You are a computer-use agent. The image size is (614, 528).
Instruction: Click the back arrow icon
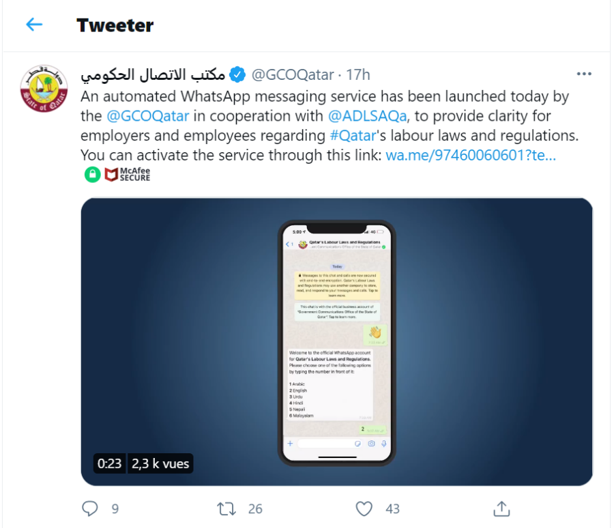coord(35,25)
